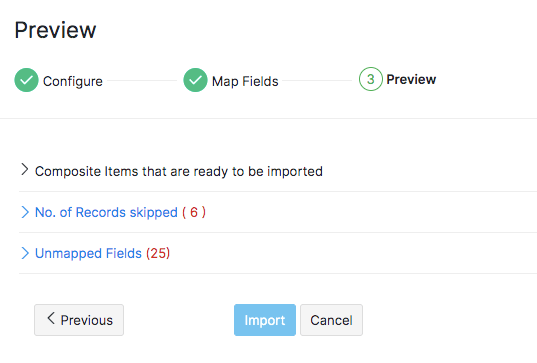Click the red unmapped fields count 25
Screen dimensions: 537x363
tap(158, 253)
